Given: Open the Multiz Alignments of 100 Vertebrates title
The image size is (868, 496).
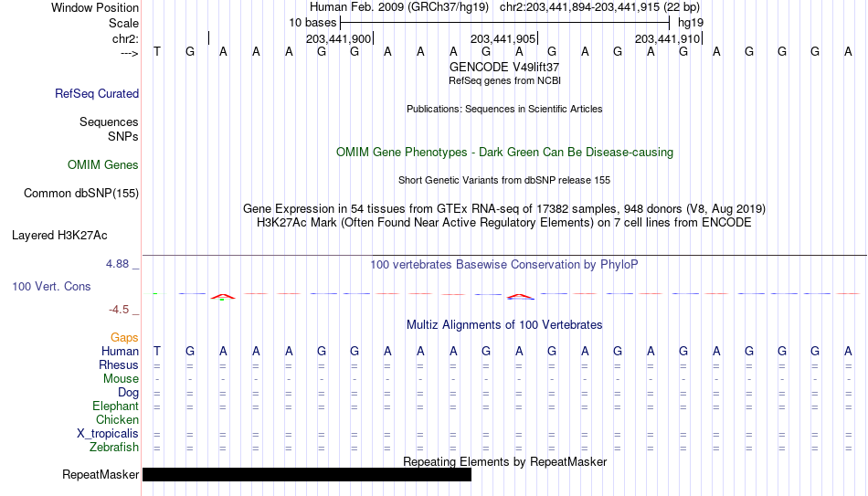Looking at the screenshot, I should 504,325.
